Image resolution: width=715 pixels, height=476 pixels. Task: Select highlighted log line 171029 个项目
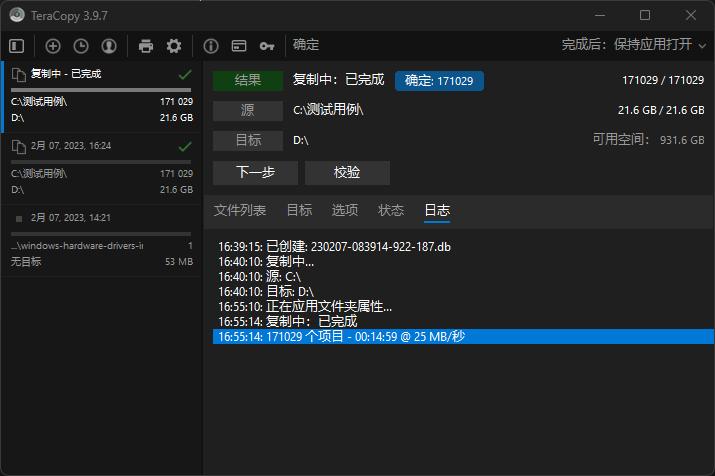(463, 336)
